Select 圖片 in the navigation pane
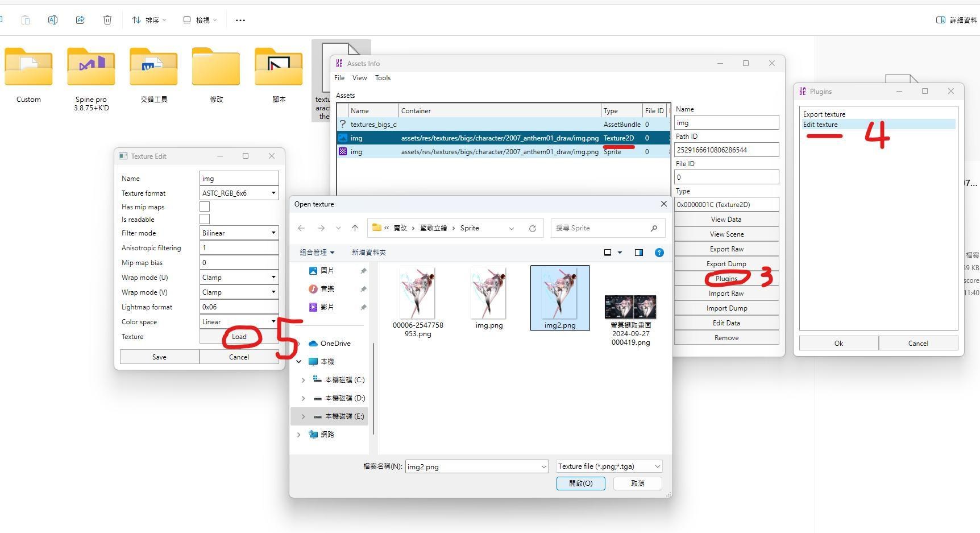This screenshot has width=980, height=533. click(327, 271)
